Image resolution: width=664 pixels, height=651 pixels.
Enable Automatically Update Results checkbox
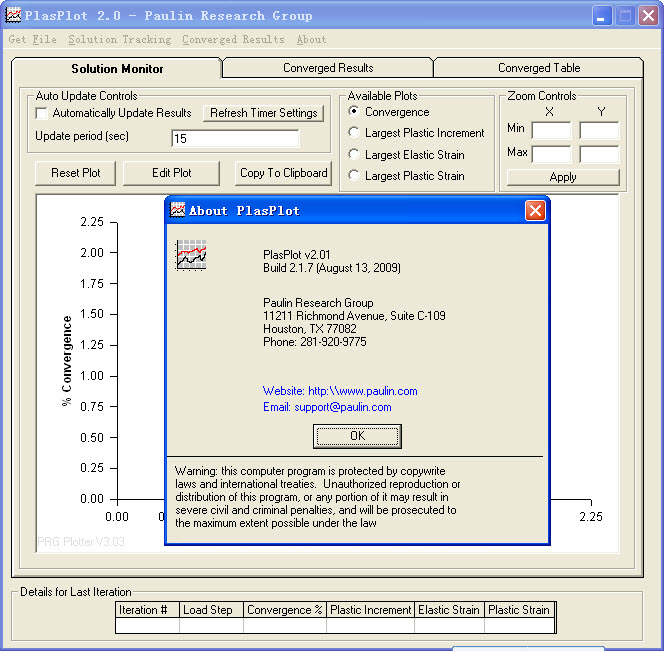click(42, 113)
